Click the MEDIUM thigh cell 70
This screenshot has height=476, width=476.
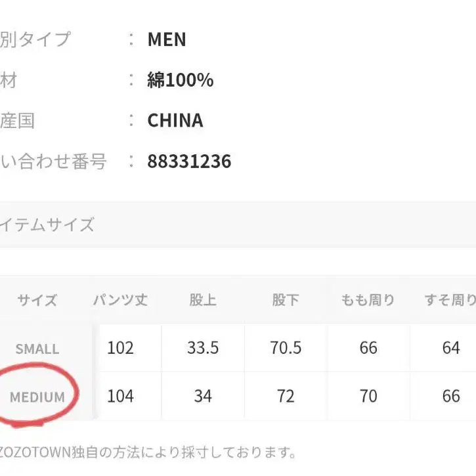coord(368,396)
